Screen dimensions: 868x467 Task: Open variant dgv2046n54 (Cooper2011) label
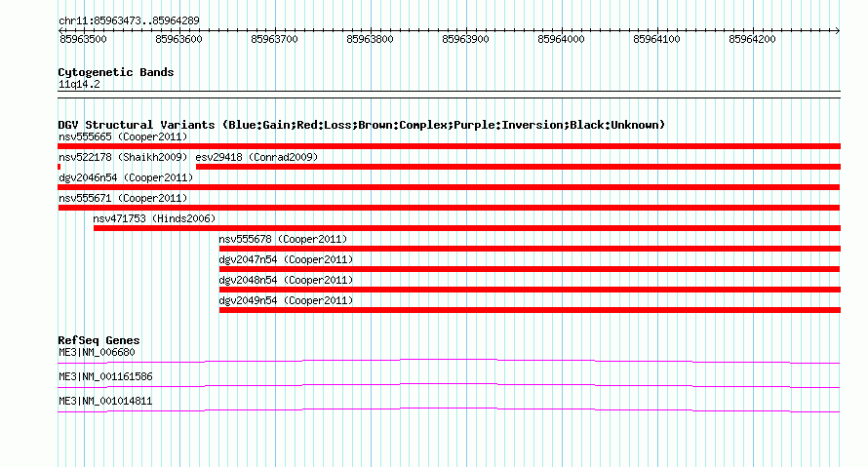(x=126, y=177)
